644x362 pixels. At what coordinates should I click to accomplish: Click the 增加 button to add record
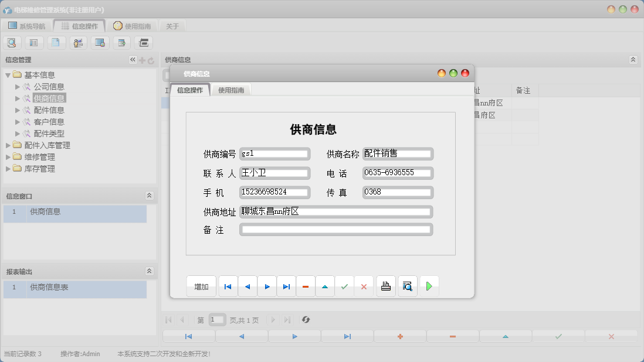pos(201,286)
